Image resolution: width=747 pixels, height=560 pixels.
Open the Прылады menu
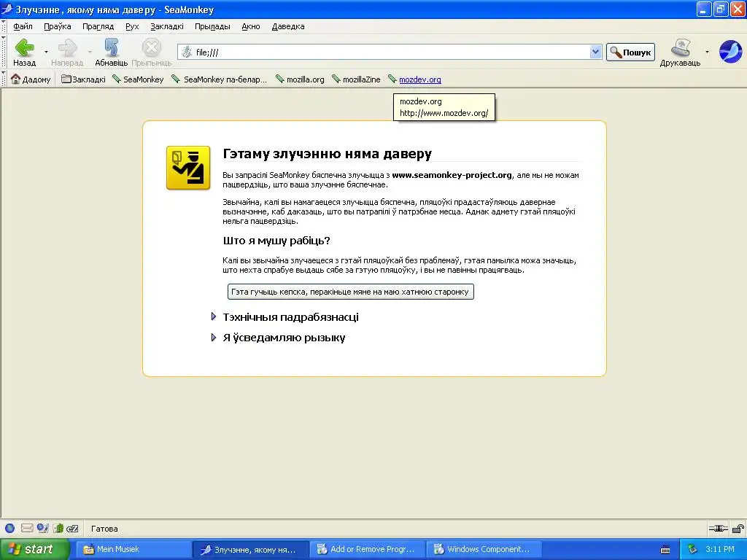pos(212,26)
